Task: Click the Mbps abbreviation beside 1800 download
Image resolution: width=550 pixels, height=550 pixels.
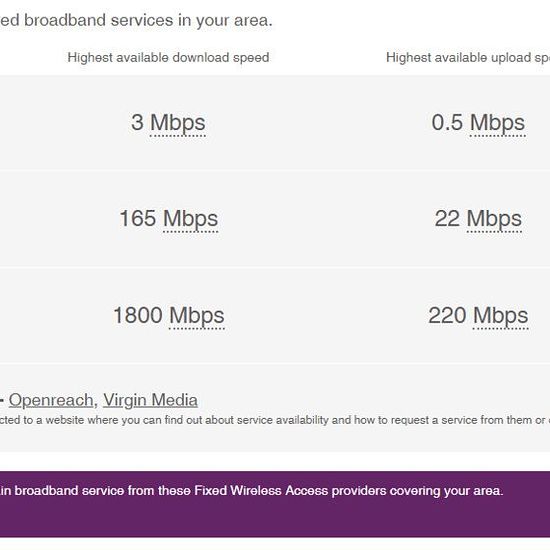Action: pos(197,316)
